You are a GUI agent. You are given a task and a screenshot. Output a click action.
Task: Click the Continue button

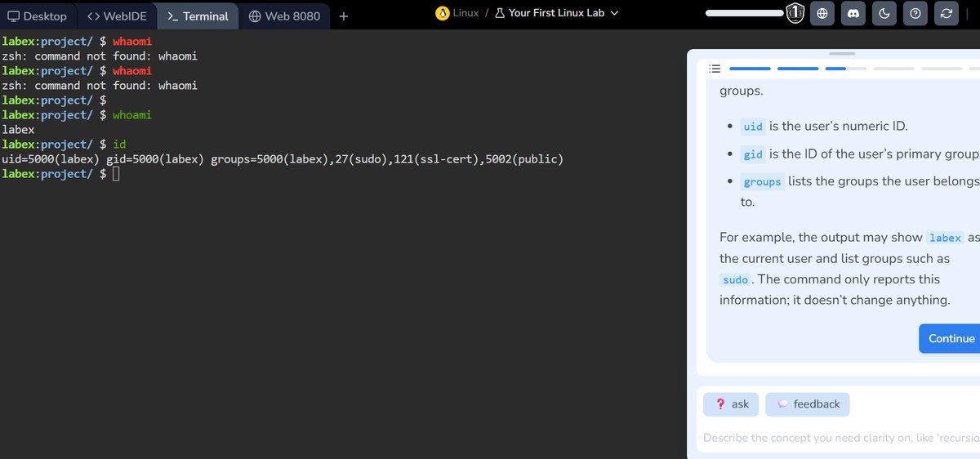tap(950, 338)
